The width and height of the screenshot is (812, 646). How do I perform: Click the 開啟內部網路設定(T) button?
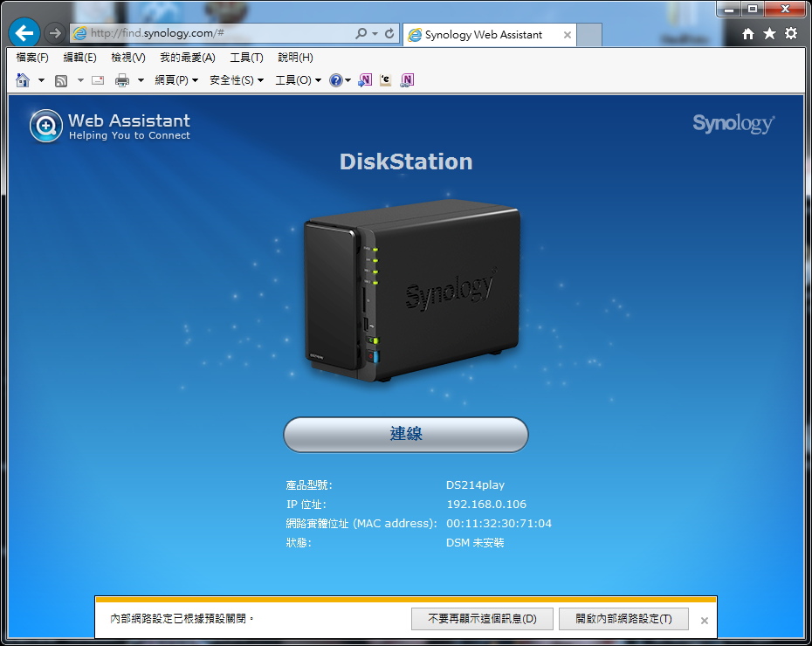coord(623,619)
